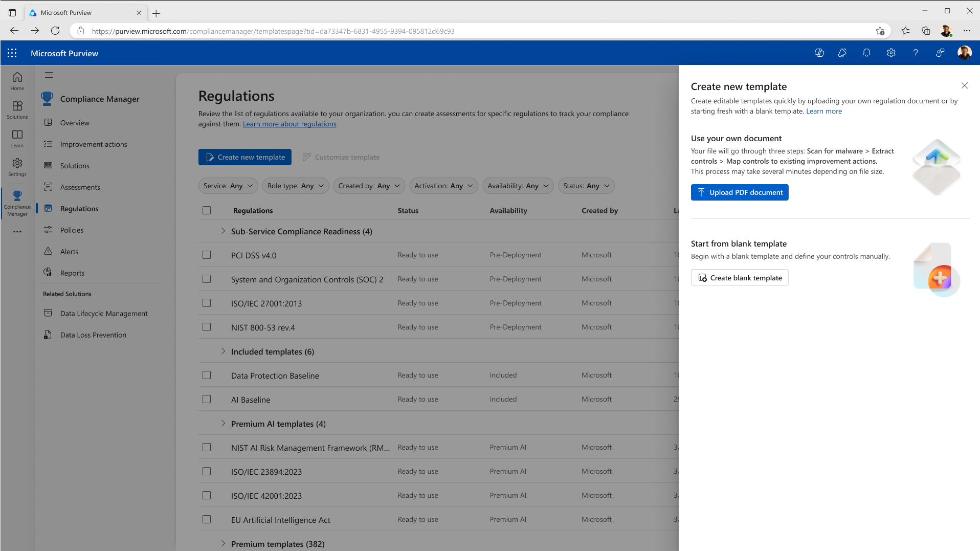Open Data Lifecycle Management link

[x=104, y=314]
